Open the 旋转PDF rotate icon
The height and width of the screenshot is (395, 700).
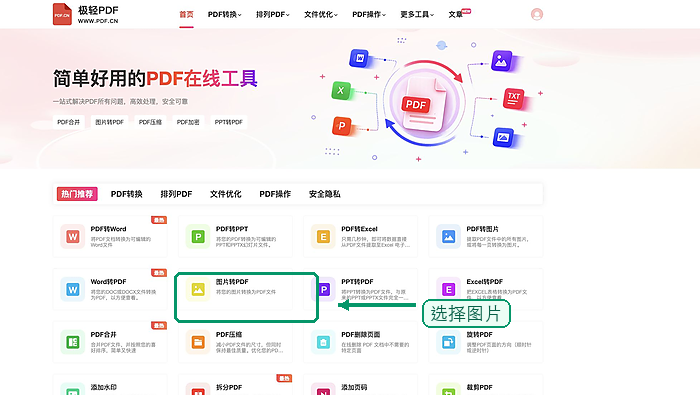[x=448, y=342]
